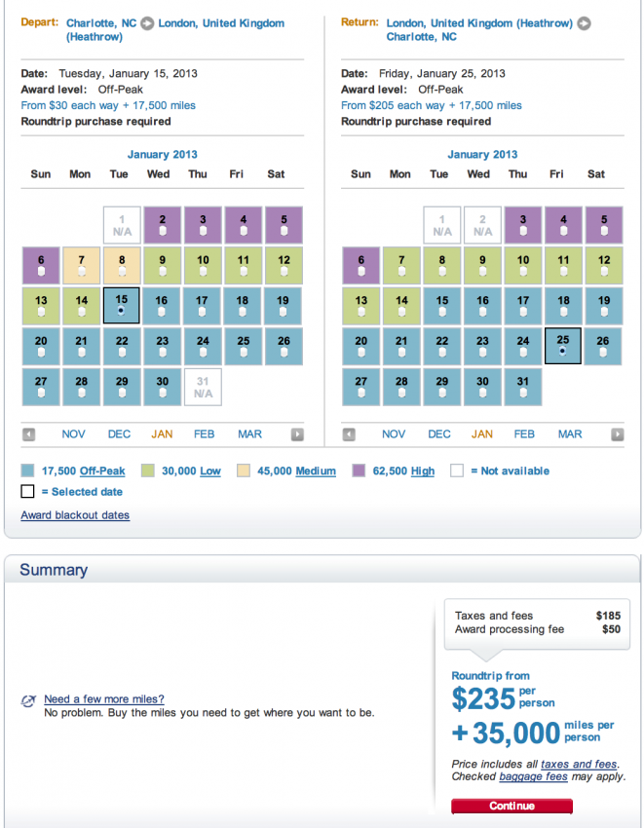The width and height of the screenshot is (644, 828).
Task: Click arrow icon between Charlotte and London depart
Action: point(147,23)
